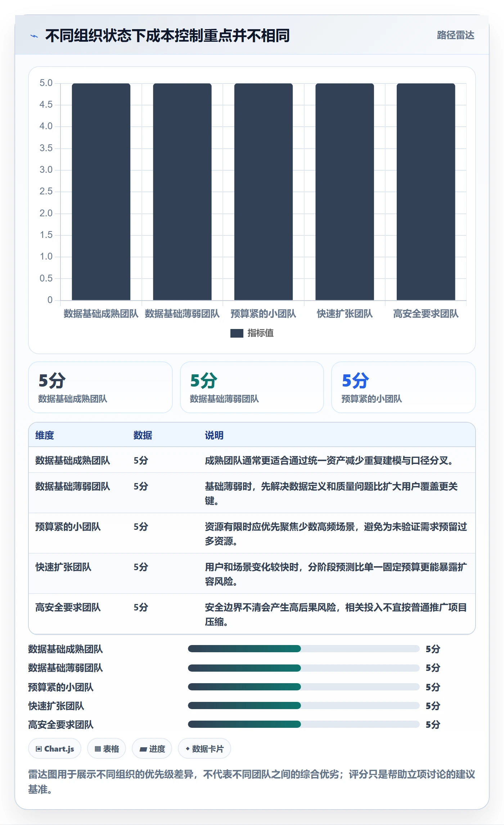Click the 高安全要求团队 progress bar

pos(303,724)
